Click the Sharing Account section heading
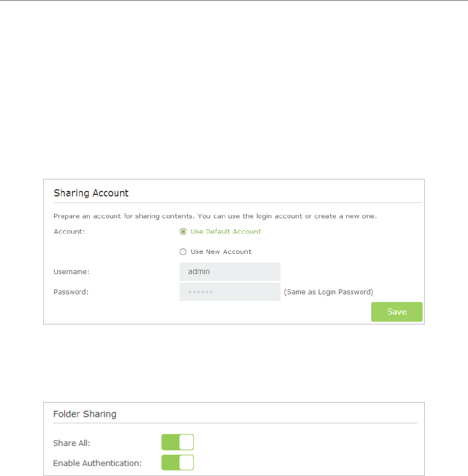Screen dimensions: 468x476 [91, 193]
